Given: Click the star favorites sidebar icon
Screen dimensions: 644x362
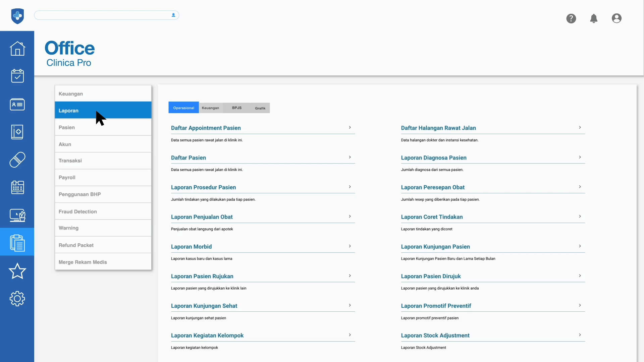Looking at the screenshot, I should tap(17, 271).
